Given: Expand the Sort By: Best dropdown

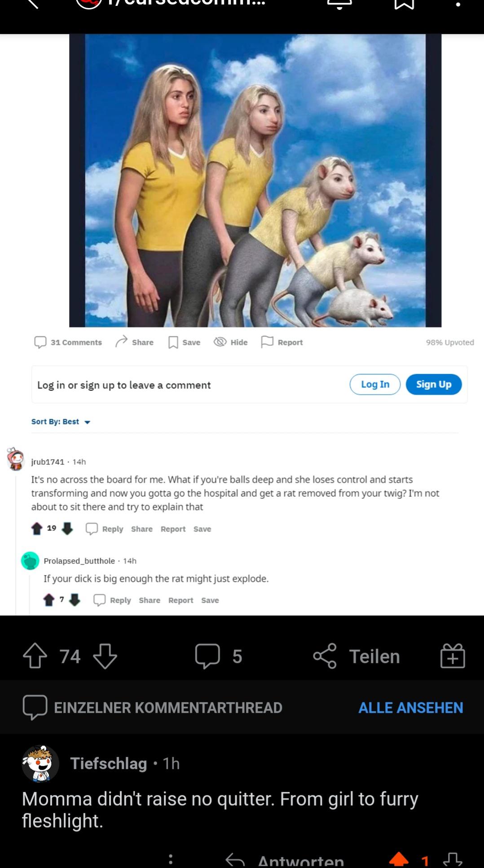Looking at the screenshot, I should (x=61, y=422).
